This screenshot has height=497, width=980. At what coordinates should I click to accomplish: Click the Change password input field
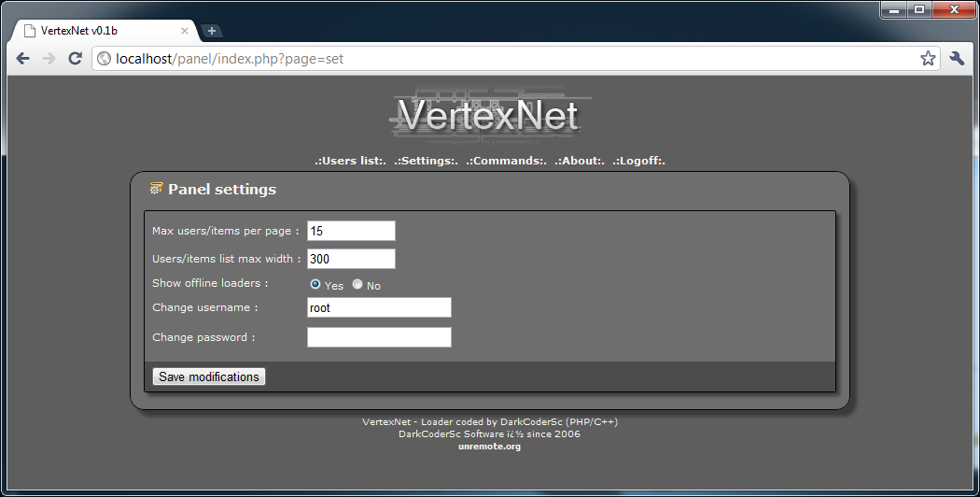[379, 337]
